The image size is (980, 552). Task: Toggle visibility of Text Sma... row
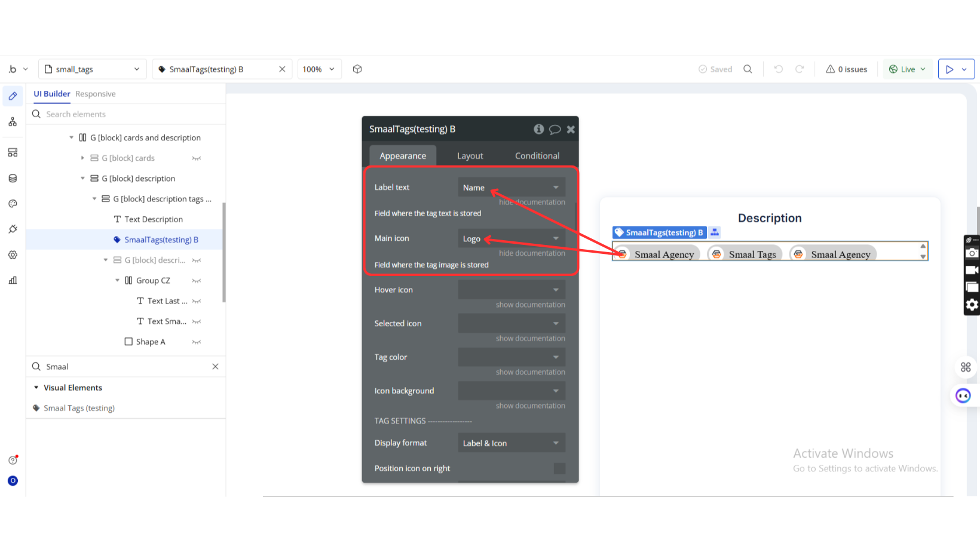click(x=197, y=321)
